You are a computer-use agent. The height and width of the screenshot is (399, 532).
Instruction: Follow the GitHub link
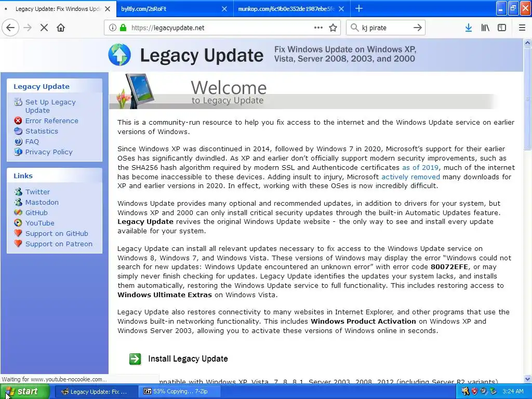coord(36,212)
